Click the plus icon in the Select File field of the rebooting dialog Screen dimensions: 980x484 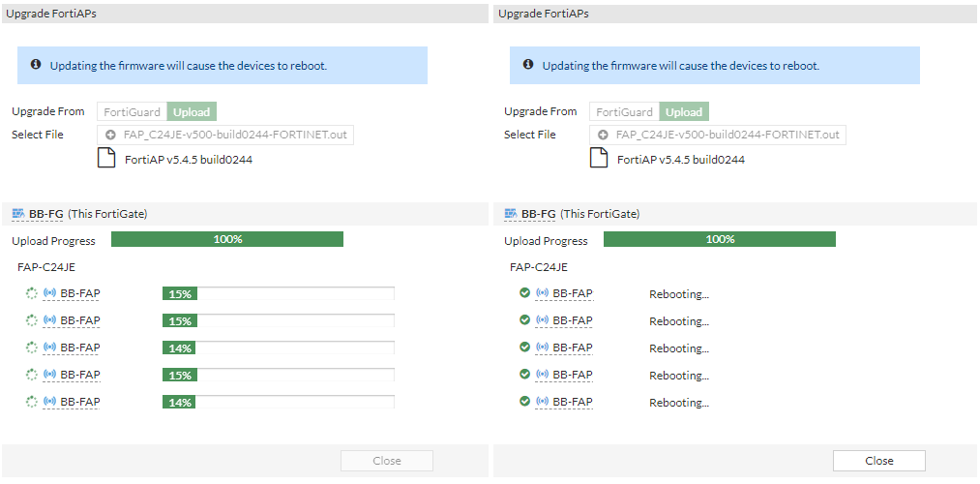click(603, 135)
